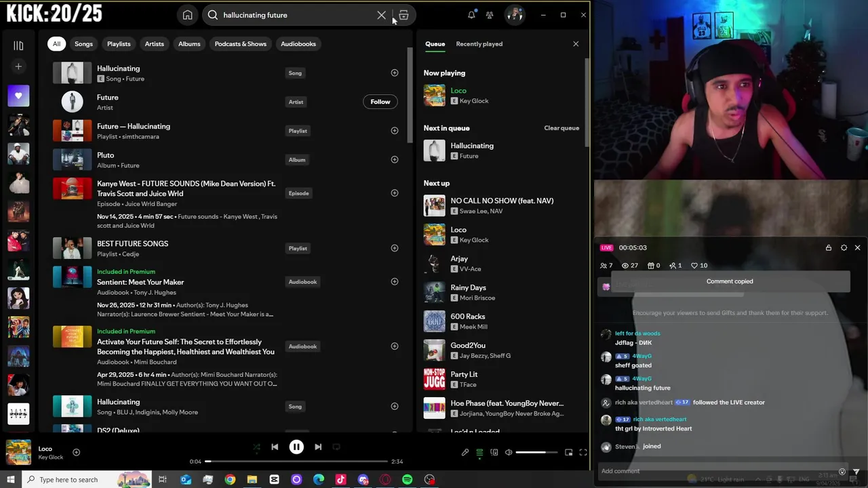Screen dimensions: 868x488
Task: Skip to the previous track
Action: (275, 447)
